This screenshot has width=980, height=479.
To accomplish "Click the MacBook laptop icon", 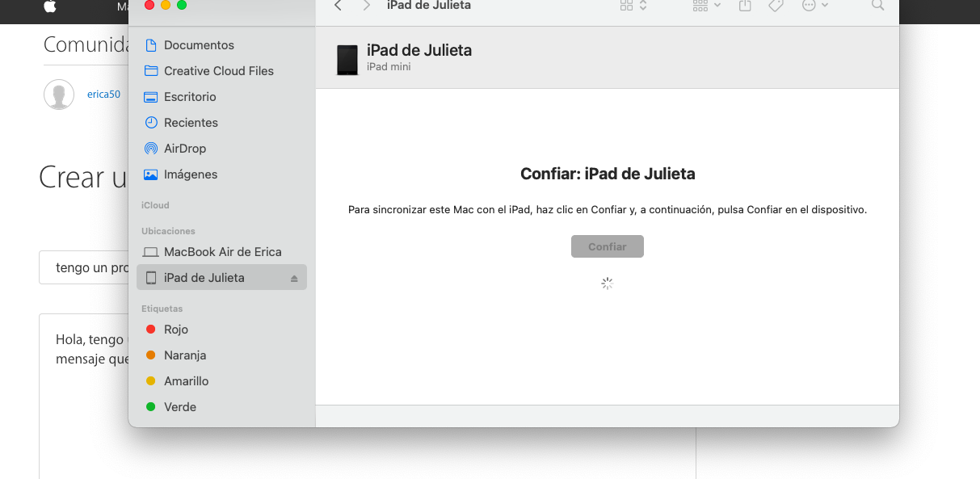I will (150, 252).
